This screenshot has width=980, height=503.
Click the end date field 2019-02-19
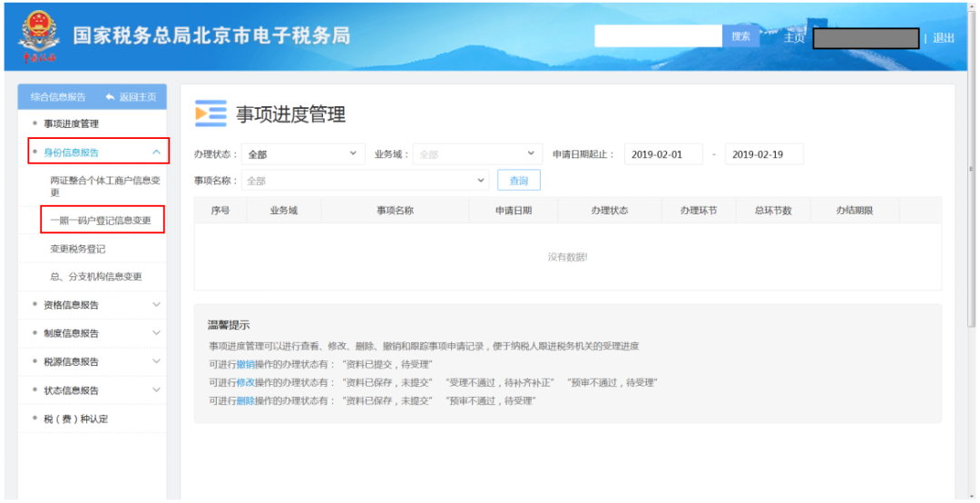click(x=764, y=154)
